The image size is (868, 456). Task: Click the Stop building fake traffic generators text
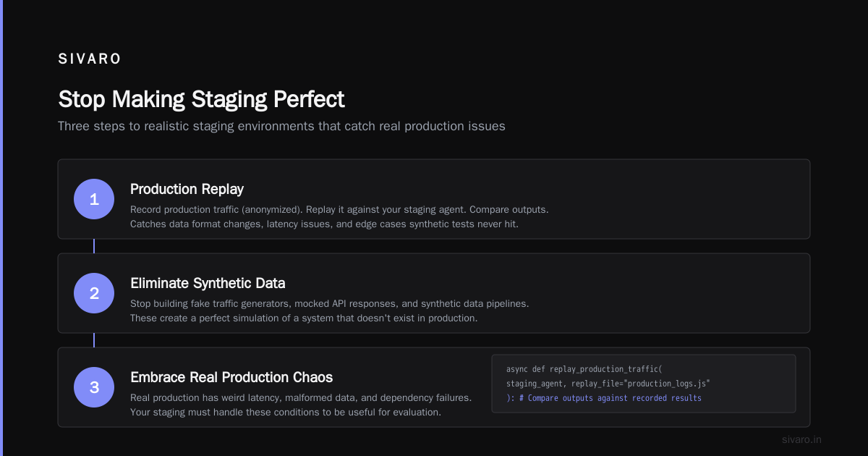[329, 303]
